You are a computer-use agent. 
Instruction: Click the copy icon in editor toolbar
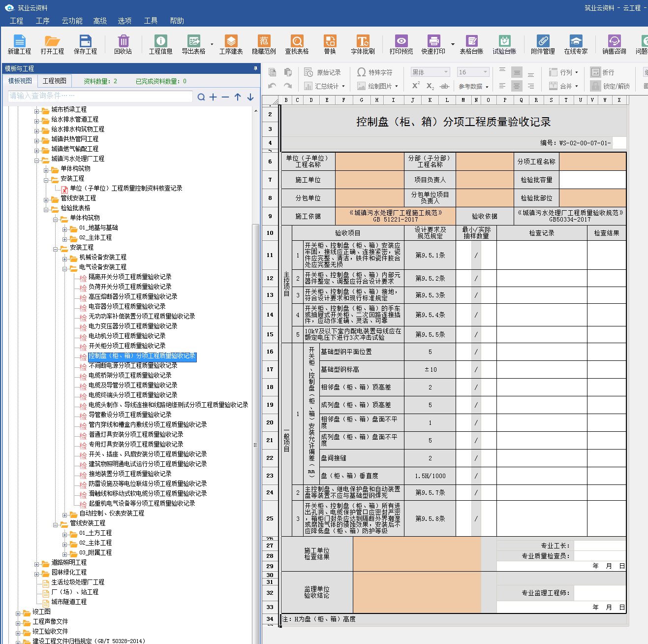click(x=273, y=72)
